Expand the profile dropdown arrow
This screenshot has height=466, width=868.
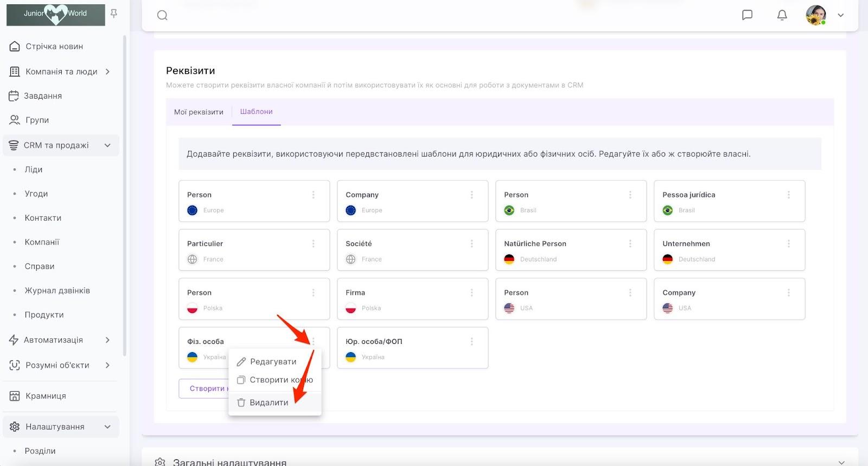pyautogui.click(x=841, y=15)
